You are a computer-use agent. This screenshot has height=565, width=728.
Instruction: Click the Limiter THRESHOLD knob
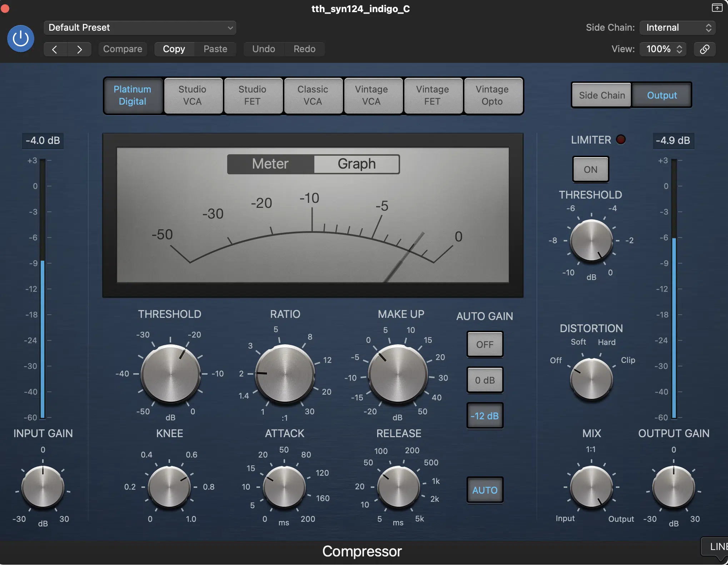[592, 241]
